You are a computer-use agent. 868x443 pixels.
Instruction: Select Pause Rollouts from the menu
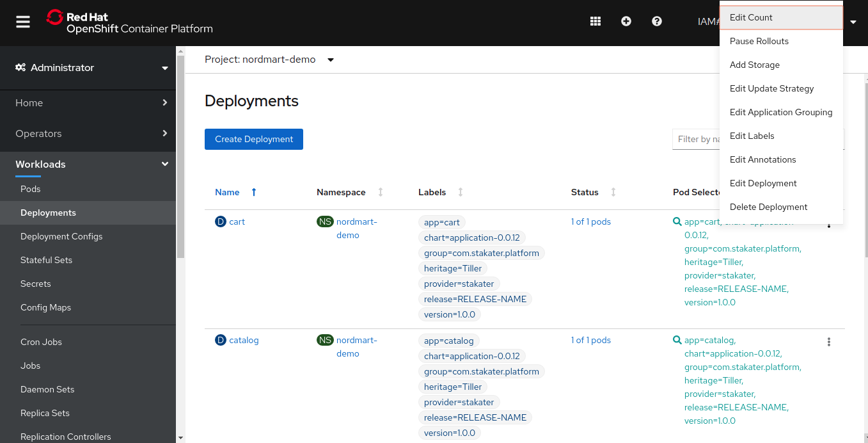pyautogui.click(x=782, y=41)
